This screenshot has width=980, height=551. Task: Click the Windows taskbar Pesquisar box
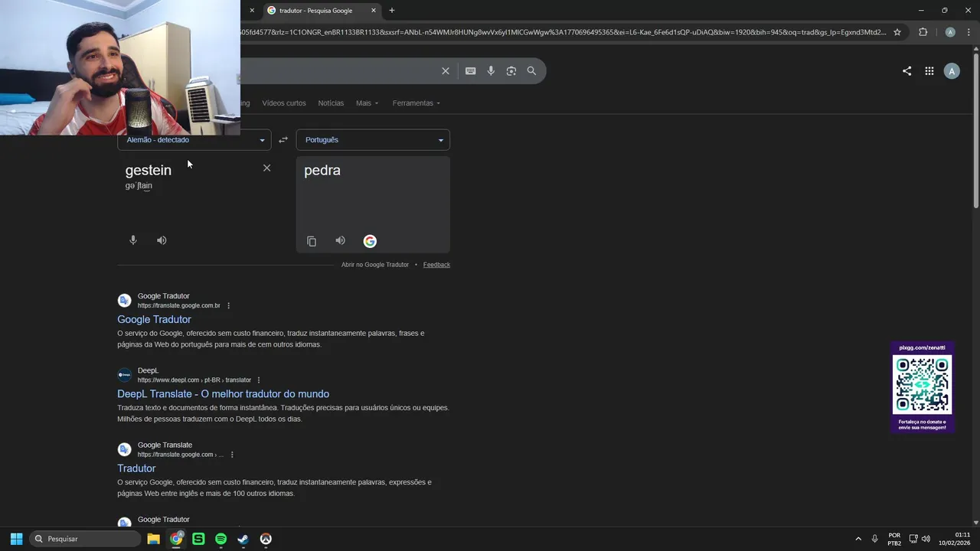tap(85, 539)
